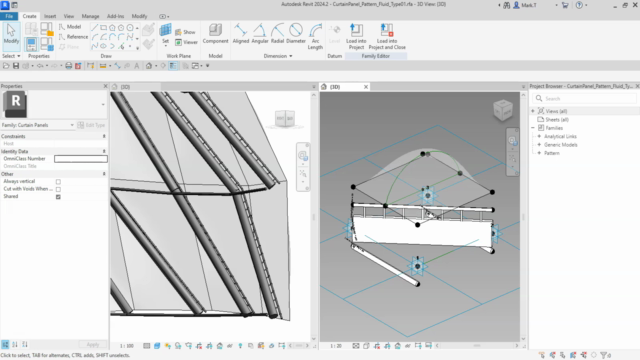Select the Angular dimension tool
The image size is (640, 360).
click(x=260, y=34)
